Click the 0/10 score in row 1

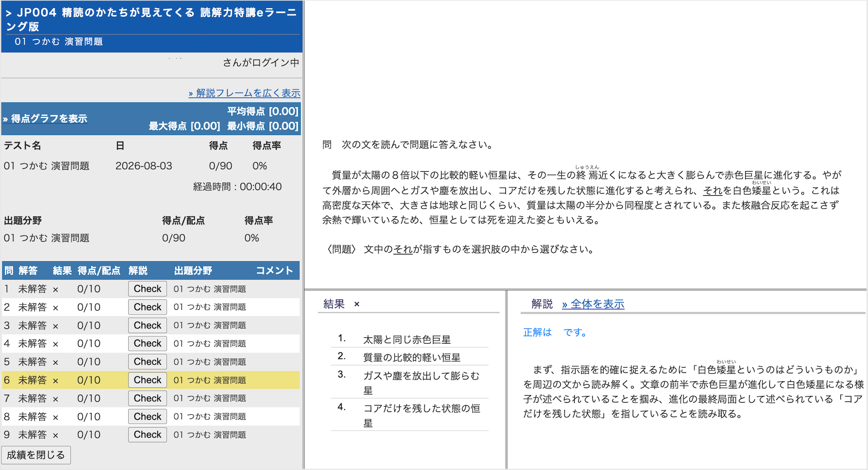pyautogui.click(x=89, y=289)
